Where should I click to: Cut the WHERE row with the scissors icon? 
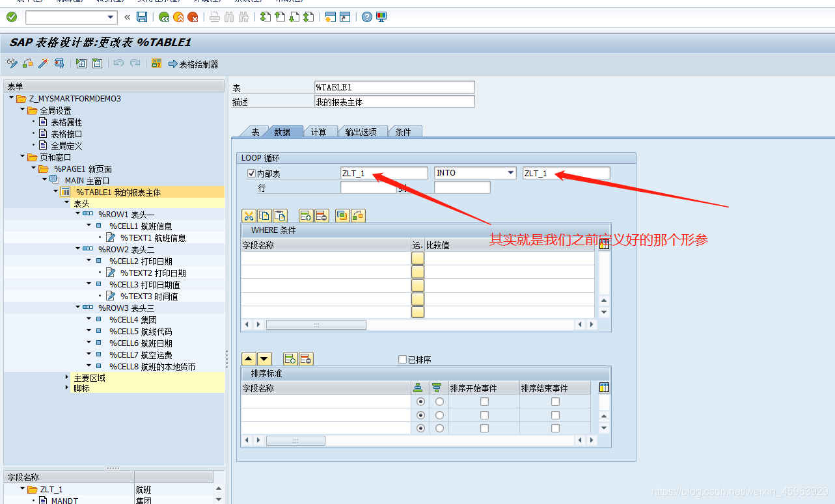[x=249, y=216]
